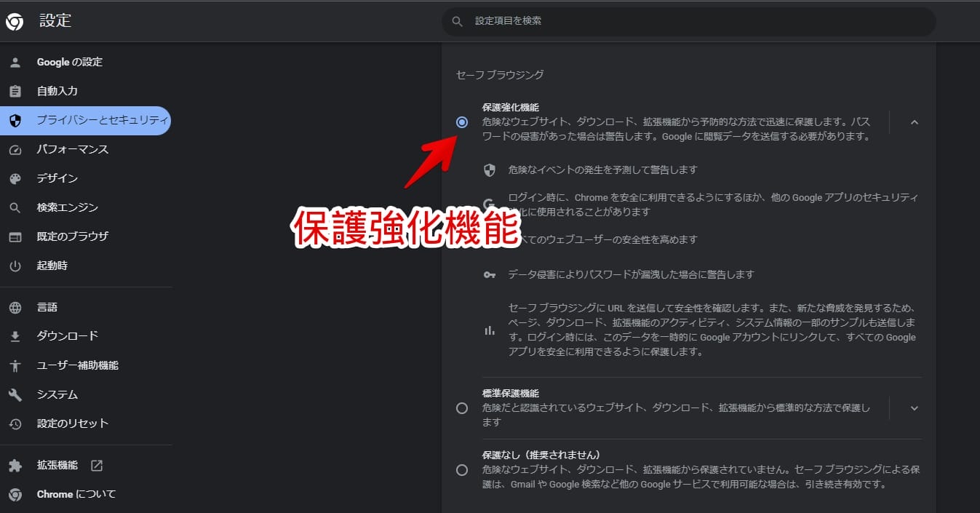
Task: Click the power icon for 起動時
Action: click(15, 266)
